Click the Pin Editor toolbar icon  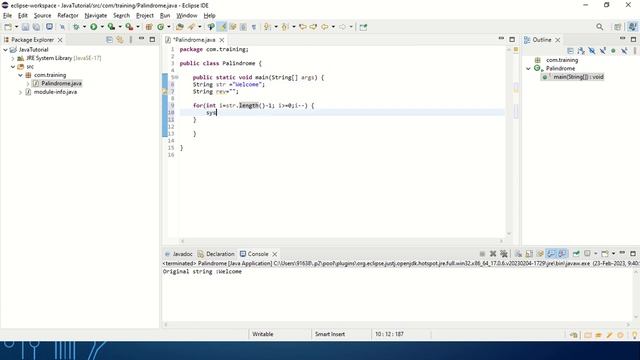click(x=363, y=27)
